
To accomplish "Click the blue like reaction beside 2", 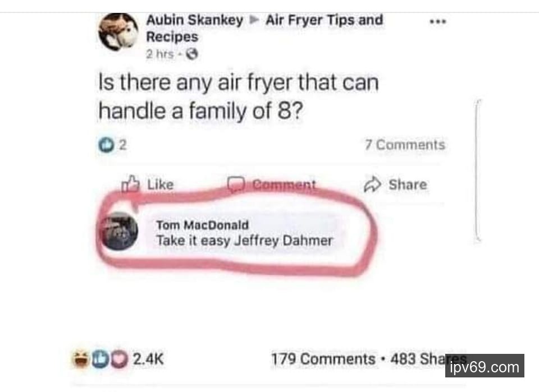I will pos(106,145).
